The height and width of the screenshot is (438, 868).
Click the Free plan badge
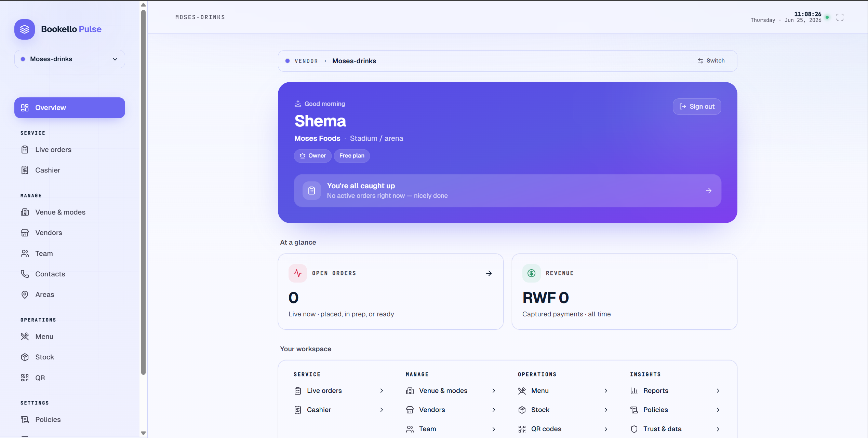pyautogui.click(x=352, y=156)
